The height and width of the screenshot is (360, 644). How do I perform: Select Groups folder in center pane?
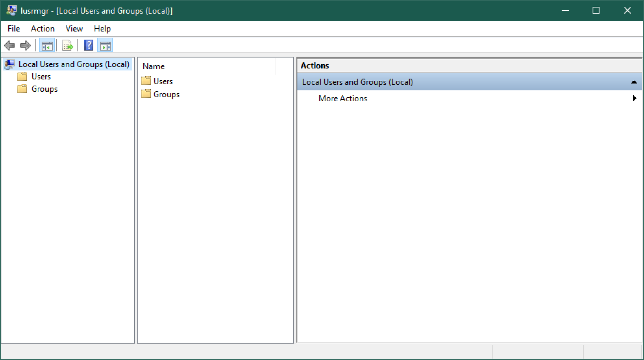(166, 94)
